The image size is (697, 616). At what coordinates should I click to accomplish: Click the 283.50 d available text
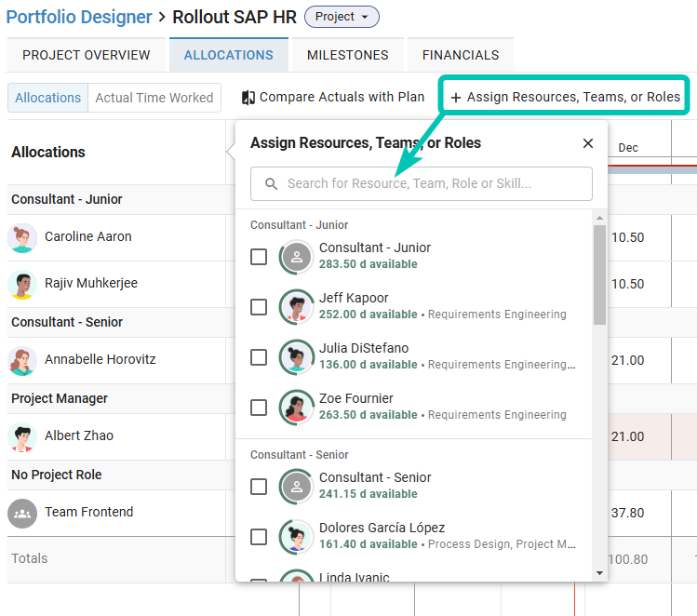point(369,264)
